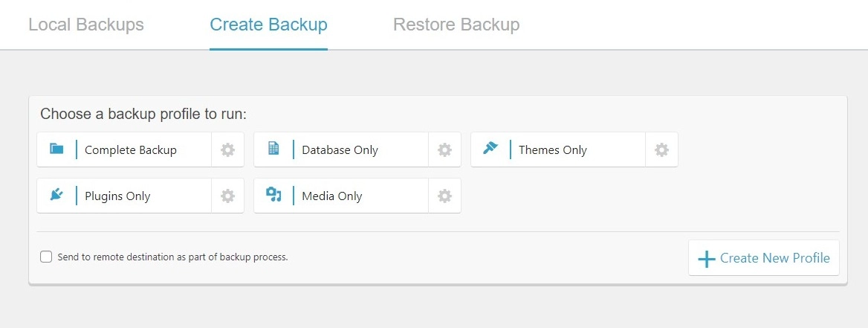Open settings gear for Plugins Only profile
This screenshot has height=328, width=868.
pyautogui.click(x=227, y=196)
